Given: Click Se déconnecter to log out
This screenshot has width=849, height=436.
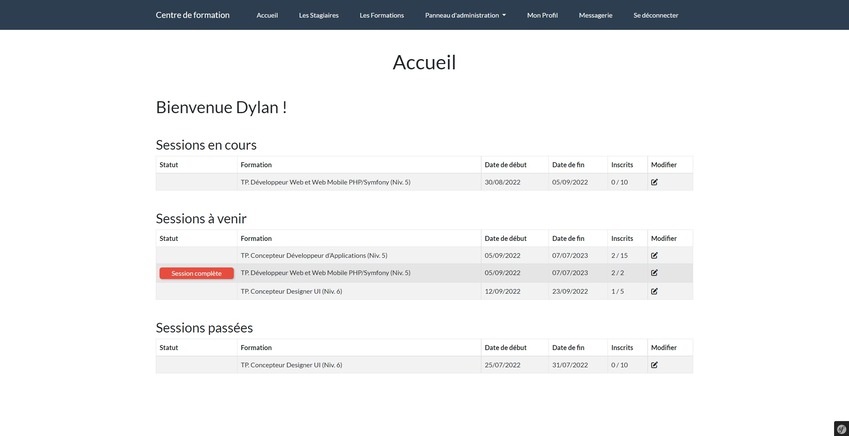Looking at the screenshot, I should (655, 15).
